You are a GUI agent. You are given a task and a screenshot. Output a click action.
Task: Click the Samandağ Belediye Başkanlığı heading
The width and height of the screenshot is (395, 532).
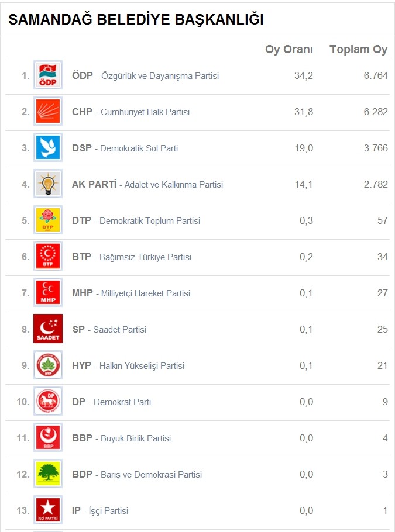coord(136,20)
